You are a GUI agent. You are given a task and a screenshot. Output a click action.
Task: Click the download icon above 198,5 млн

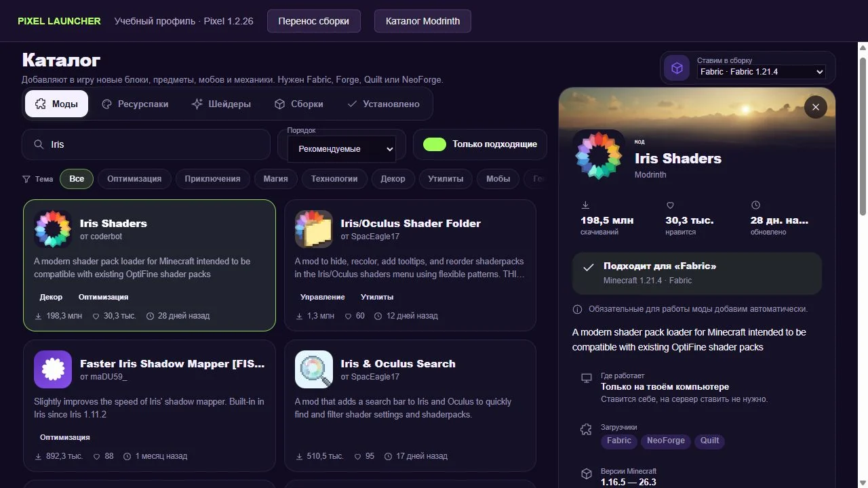(586, 205)
